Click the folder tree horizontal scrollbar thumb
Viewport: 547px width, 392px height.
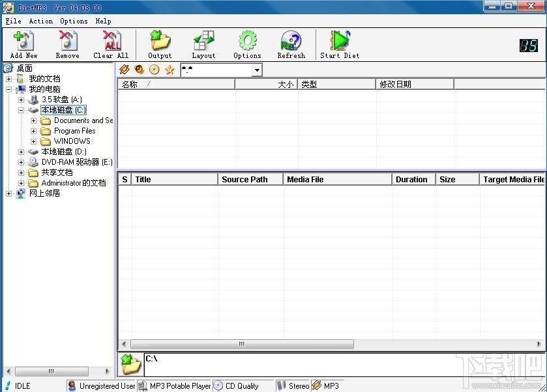pos(52,371)
